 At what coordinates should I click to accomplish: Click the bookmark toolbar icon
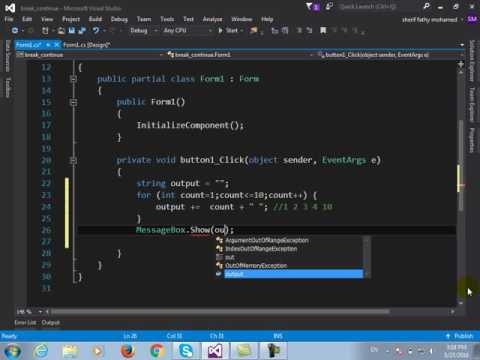[x=323, y=31]
